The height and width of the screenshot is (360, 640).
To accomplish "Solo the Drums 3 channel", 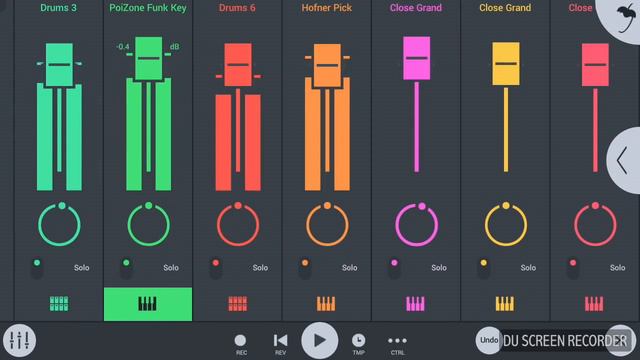I will [x=82, y=268].
